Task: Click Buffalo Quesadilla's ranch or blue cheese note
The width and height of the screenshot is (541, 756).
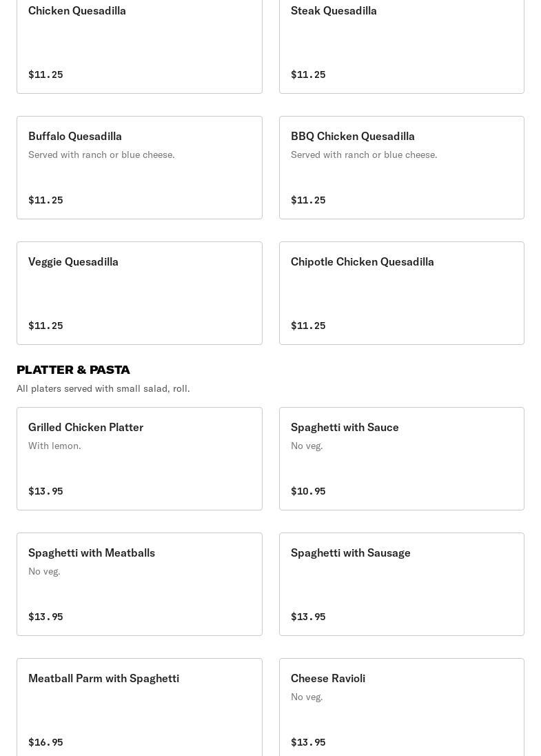Action: click(x=101, y=155)
